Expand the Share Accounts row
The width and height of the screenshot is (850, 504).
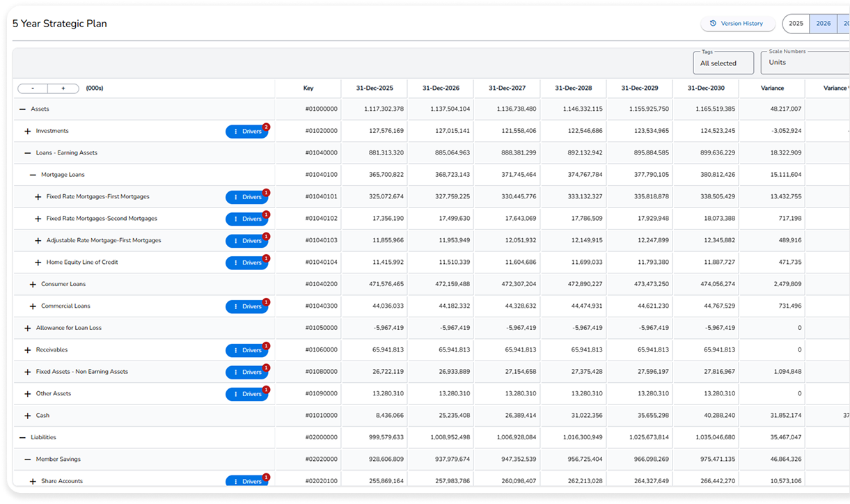point(33,482)
